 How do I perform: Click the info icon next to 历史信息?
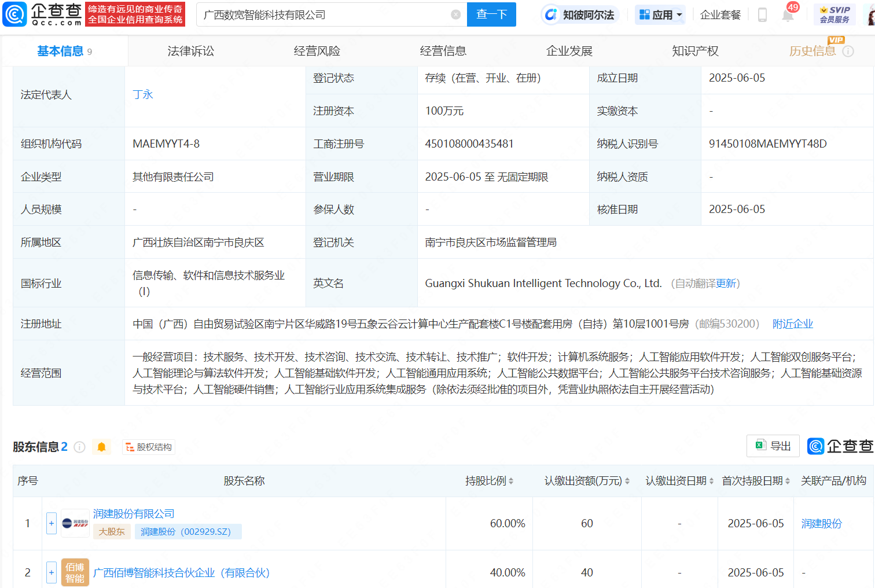click(848, 51)
